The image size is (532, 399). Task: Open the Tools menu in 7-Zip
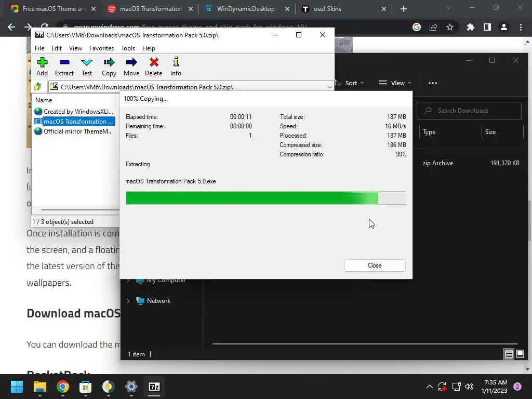[128, 48]
